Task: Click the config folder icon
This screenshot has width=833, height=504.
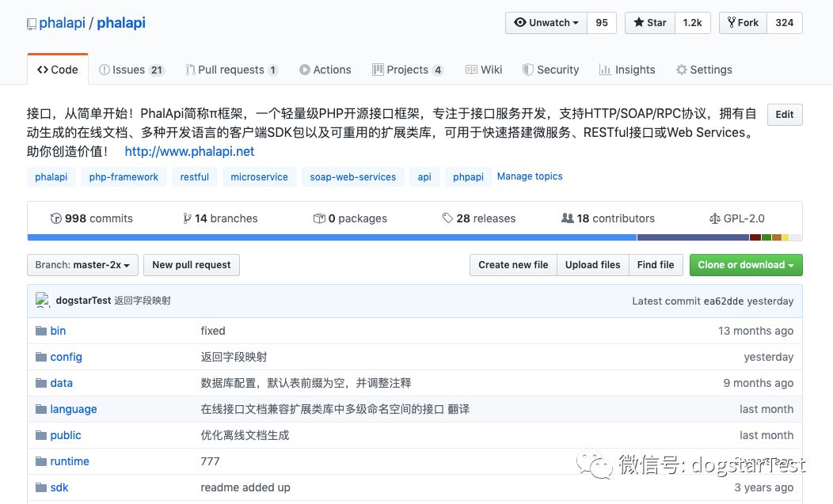Action: tap(41, 357)
